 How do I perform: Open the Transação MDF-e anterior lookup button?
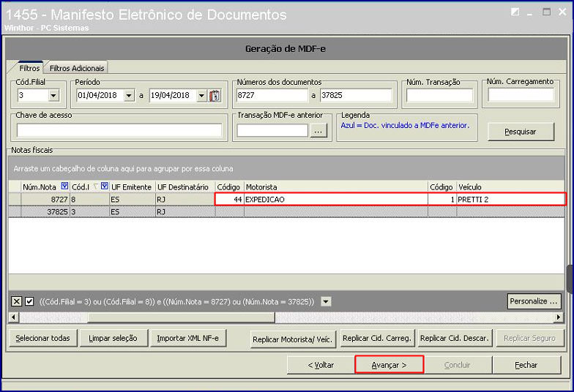point(318,130)
